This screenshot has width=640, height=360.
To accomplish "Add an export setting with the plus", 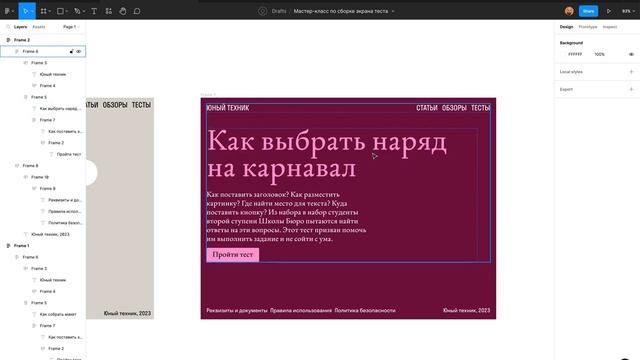I will 631,89.
